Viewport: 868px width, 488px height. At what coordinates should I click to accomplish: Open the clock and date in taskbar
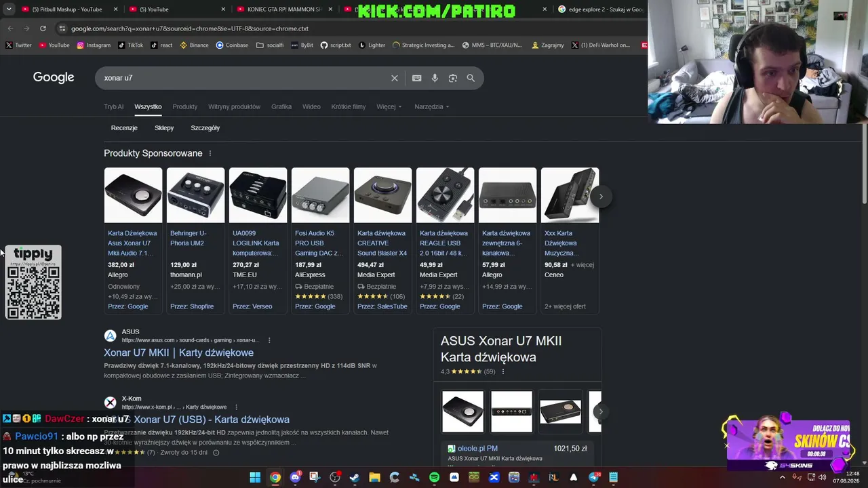tap(847, 477)
